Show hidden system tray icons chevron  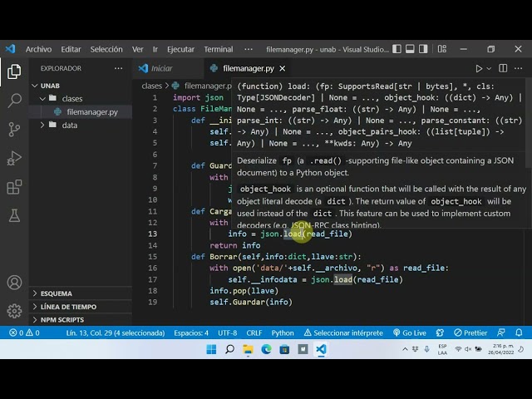coord(405,349)
